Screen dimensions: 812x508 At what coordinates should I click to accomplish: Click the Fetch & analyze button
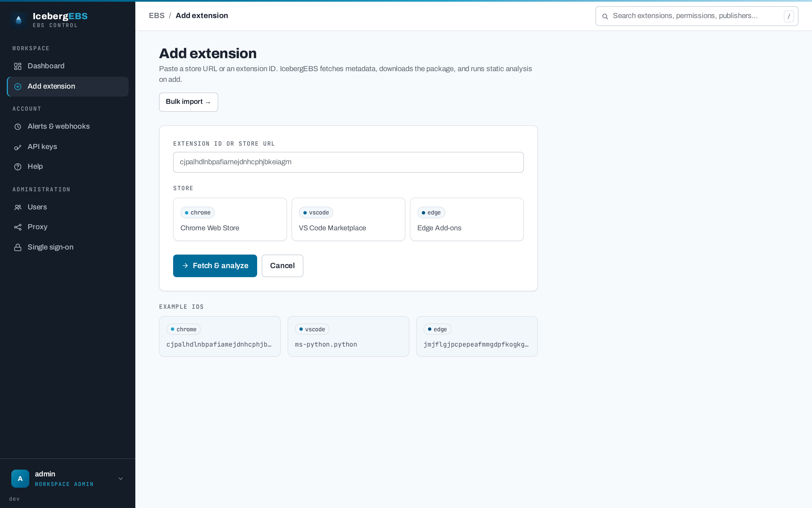[x=215, y=266]
